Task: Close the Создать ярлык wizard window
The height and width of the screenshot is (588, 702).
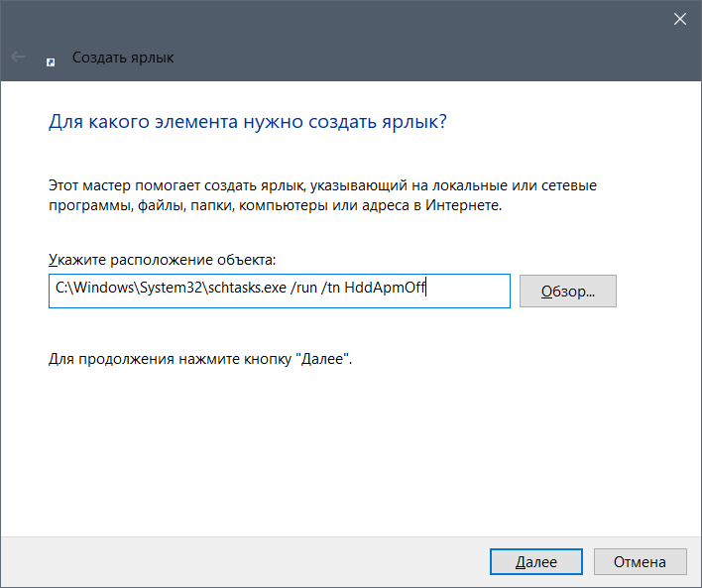Action: (680, 19)
